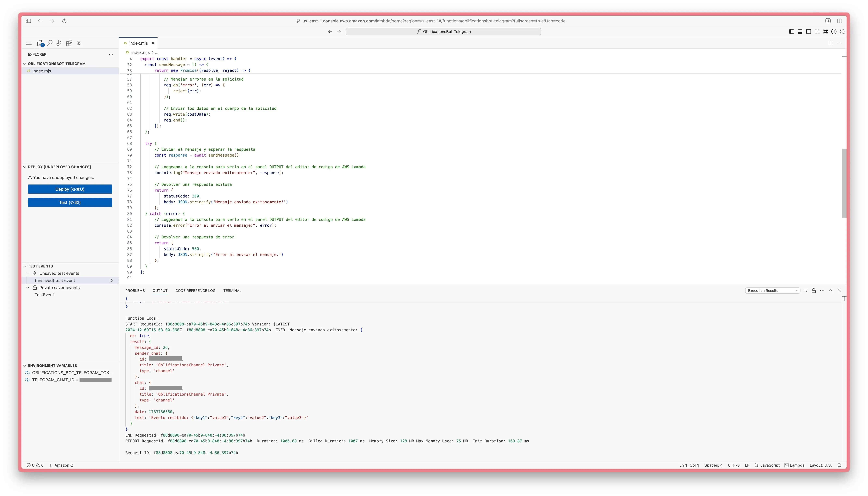Image resolution: width=868 pixels, height=496 pixels.
Task: Click the browser URL address bar
Action: [x=434, y=21]
